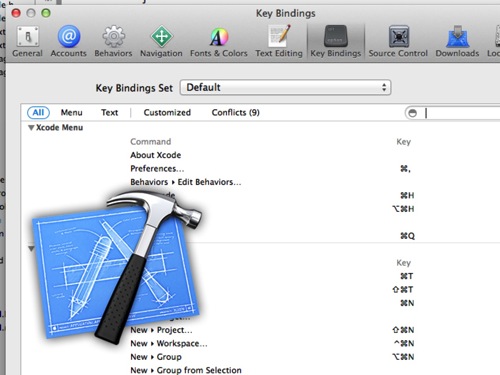Image resolution: width=500 pixels, height=375 pixels.
Task: Open the Text Editing preferences pane
Action: [279, 41]
